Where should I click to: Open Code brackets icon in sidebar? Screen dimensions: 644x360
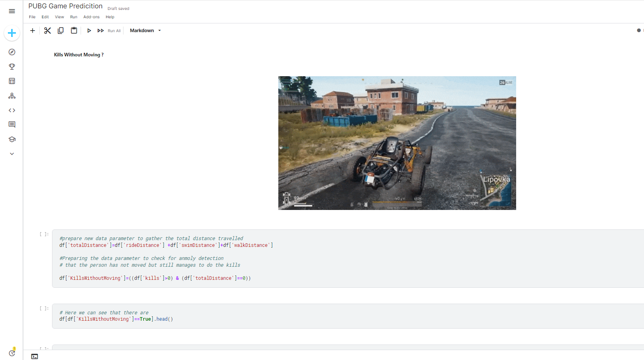point(12,110)
